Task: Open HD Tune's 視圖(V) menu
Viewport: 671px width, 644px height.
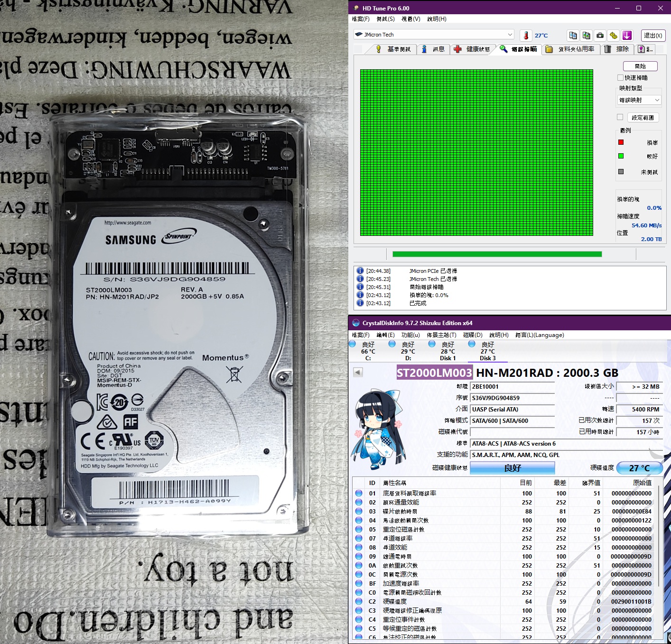Action: point(411,19)
